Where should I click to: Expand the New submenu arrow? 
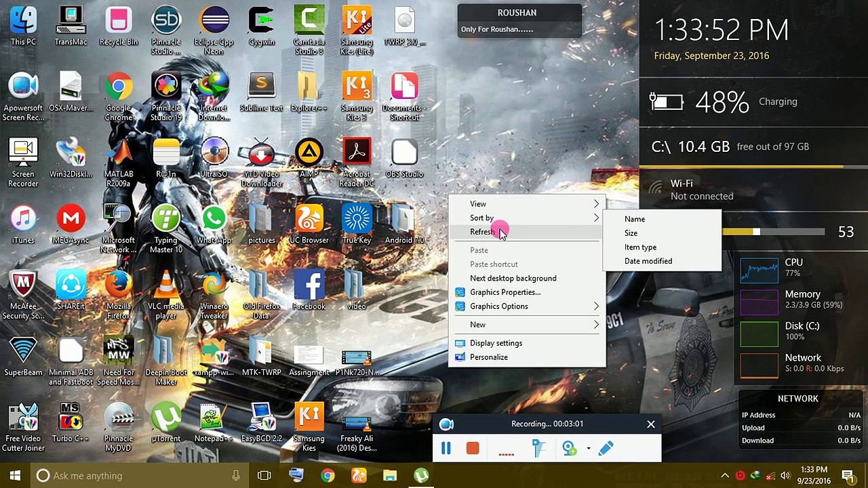tap(596, 325)
